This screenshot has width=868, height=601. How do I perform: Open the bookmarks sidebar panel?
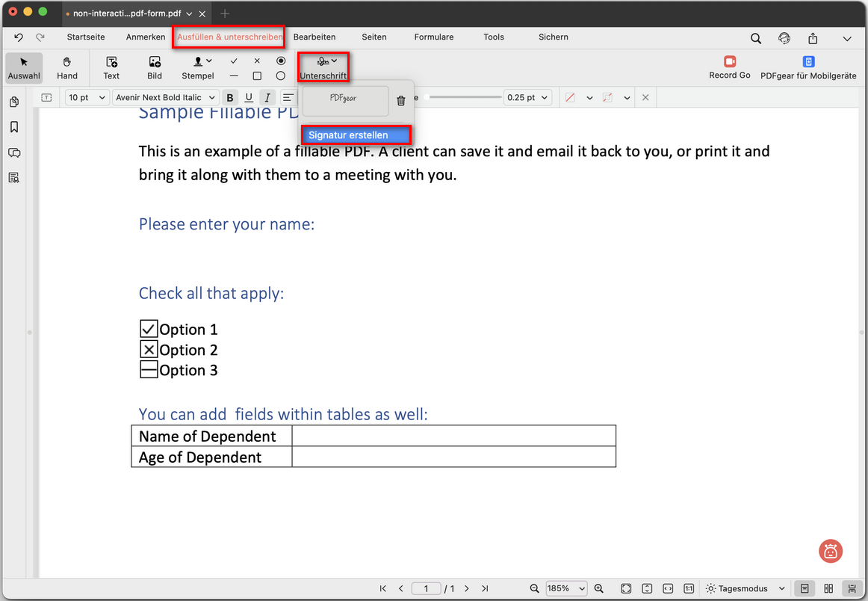14,127
